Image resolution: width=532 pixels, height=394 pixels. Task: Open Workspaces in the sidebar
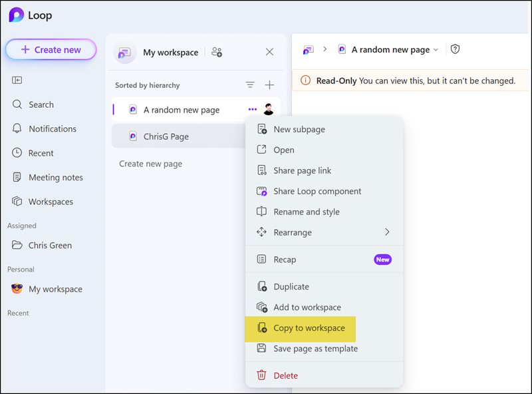pyautogui.click(x=43, y=202)
